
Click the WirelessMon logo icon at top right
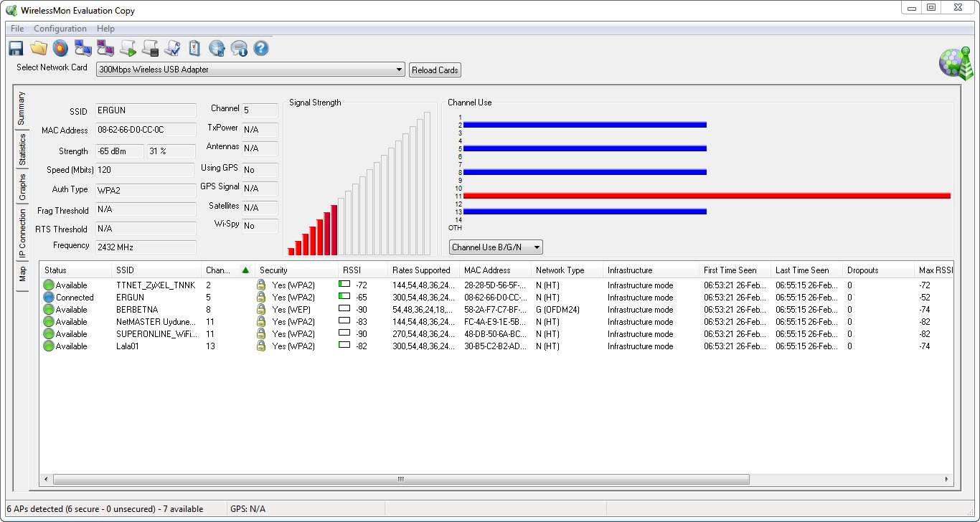956,65
